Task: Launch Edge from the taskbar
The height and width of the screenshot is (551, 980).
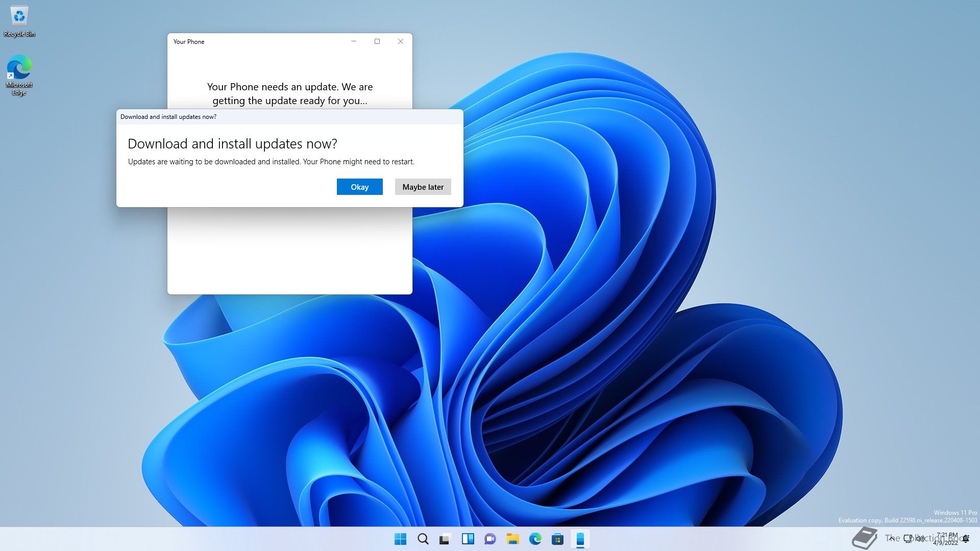Action: tap(535, 539)
